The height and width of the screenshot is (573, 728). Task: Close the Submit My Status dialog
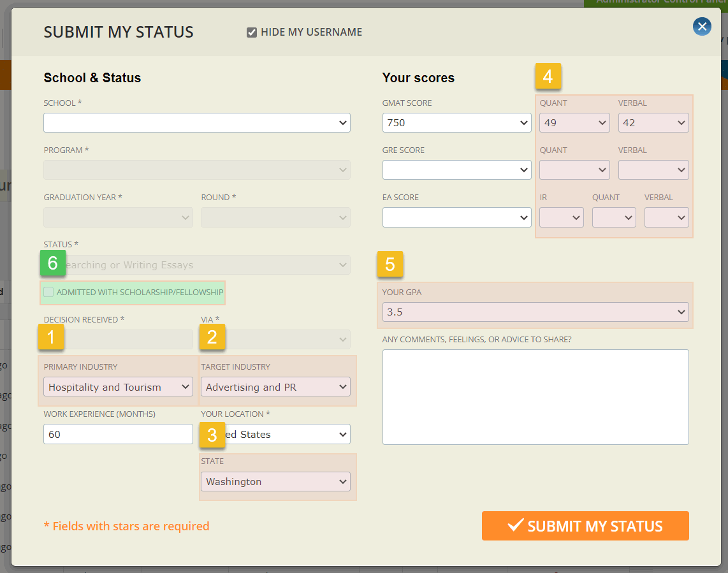tap(702, 26)
